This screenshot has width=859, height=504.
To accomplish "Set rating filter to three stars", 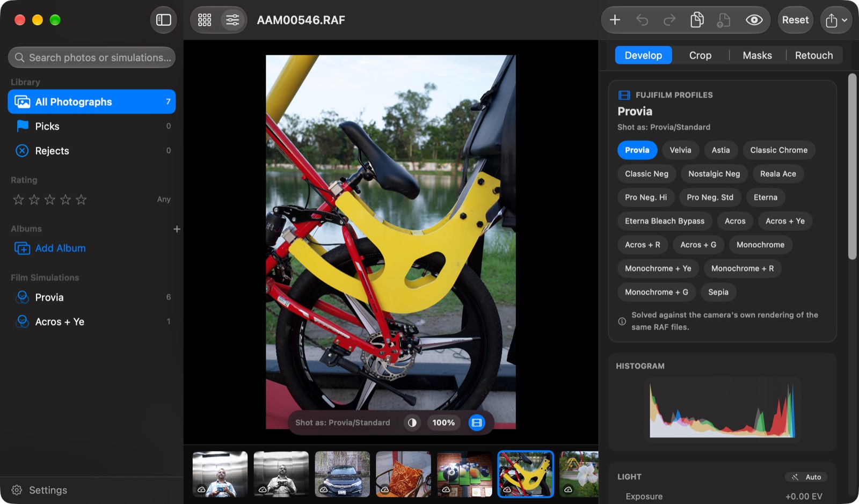I will [x=49, y=200].
